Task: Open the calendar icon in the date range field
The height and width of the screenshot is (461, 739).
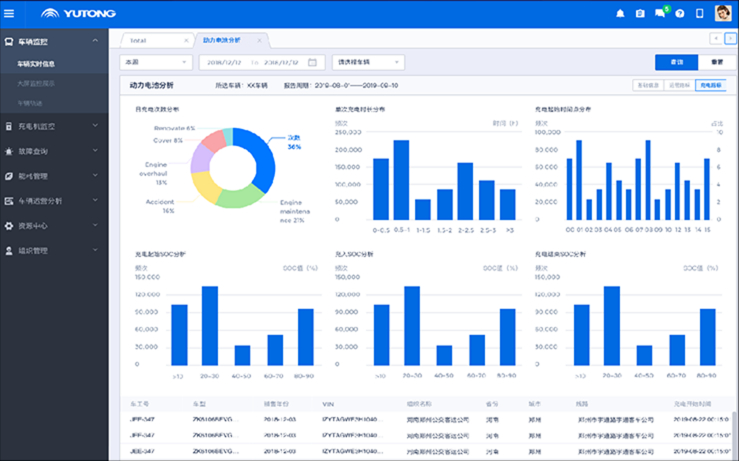Action: pyautogui.click(x=312, y=62)
